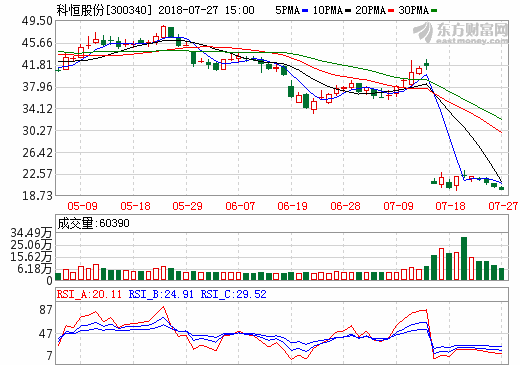Select the 07-09 date label
Viewport: 520px width, 365px height.
tap(398, 206)
